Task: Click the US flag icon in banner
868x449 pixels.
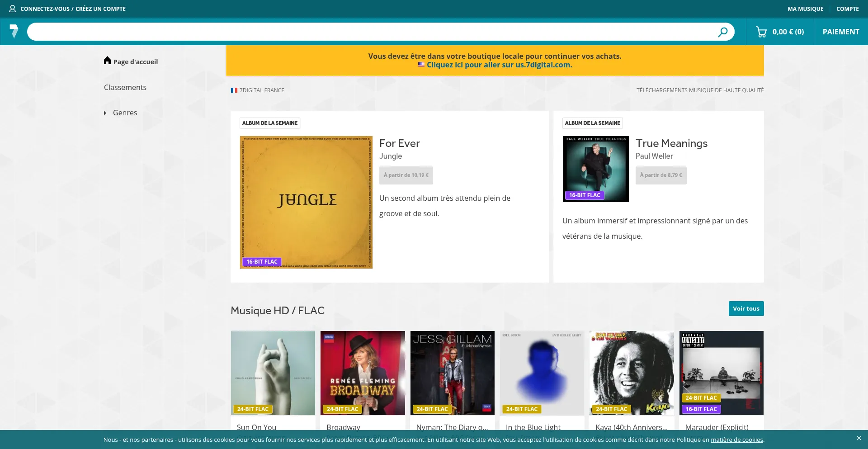Action: [x=421, y=65]
